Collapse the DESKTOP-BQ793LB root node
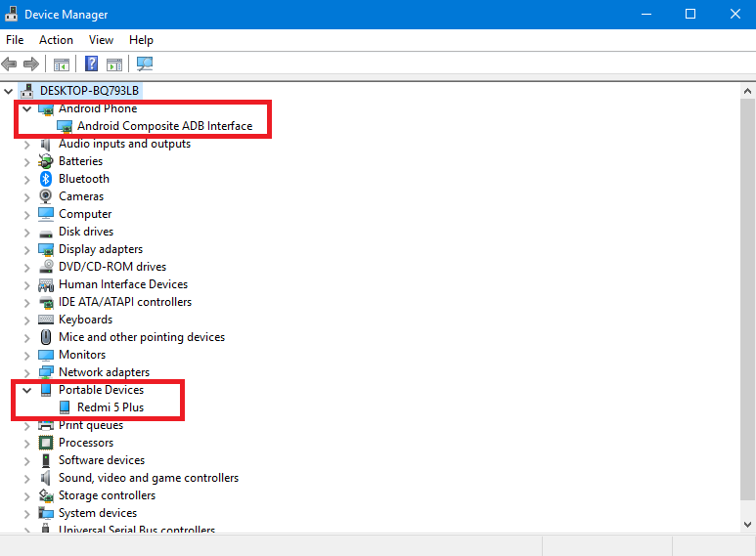 [x=9, y=91]
